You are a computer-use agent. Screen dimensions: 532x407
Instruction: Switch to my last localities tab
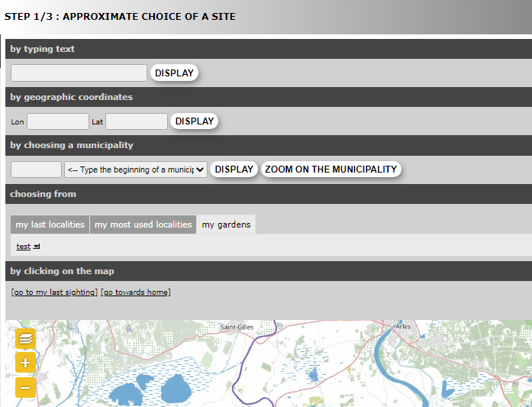pos(50,224)
